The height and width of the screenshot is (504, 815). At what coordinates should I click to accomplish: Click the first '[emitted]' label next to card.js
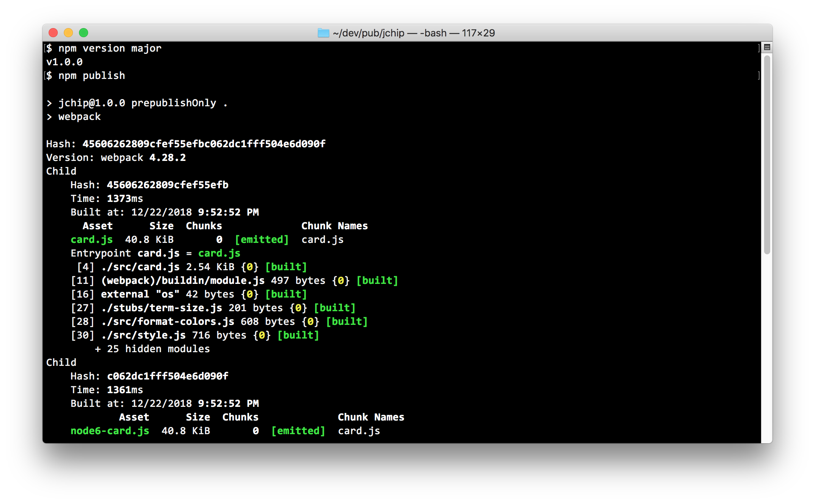pyautogui.click(x=262, y=239)
